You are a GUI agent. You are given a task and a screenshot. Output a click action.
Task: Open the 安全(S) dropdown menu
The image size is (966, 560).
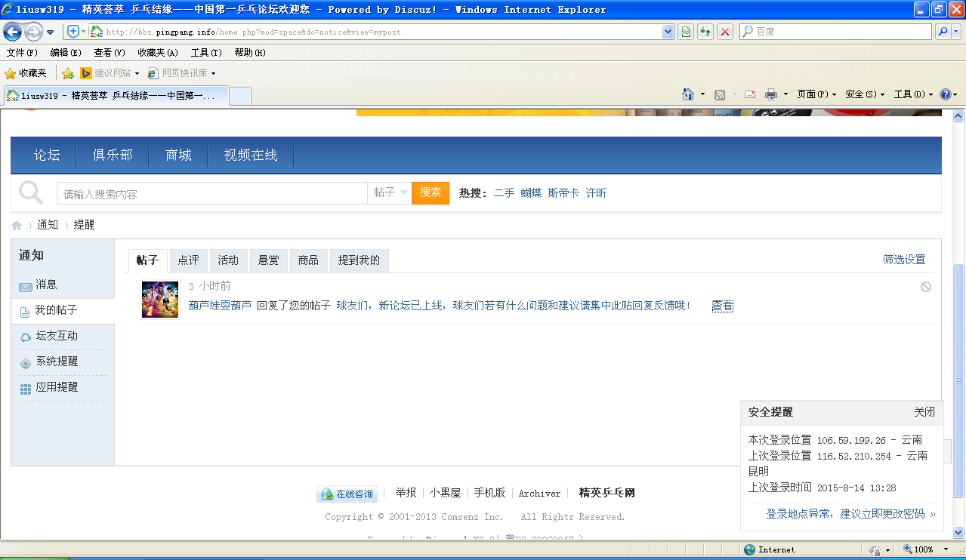862,94
